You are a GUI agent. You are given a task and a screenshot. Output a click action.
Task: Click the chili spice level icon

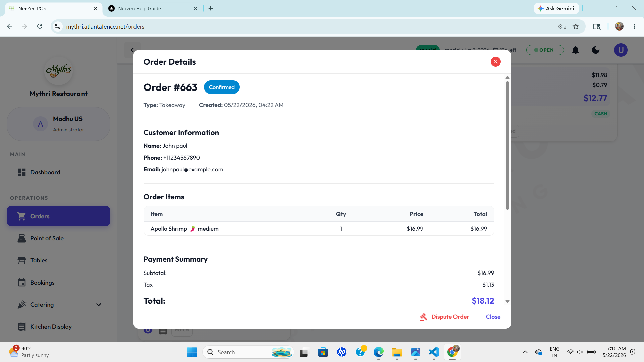click(192, 229)
